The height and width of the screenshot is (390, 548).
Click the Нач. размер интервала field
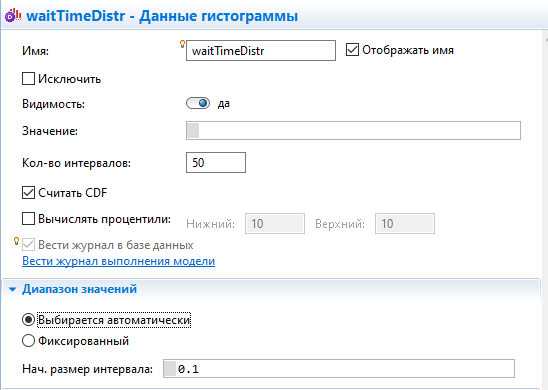pyautogui.click(x=339, y=369)
